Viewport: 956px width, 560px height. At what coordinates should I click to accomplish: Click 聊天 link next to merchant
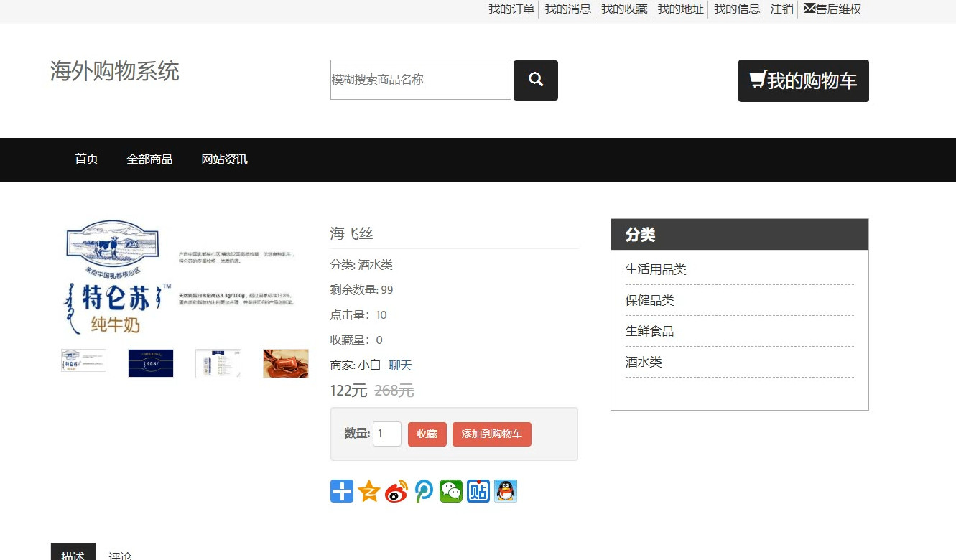tap(400, 365)
